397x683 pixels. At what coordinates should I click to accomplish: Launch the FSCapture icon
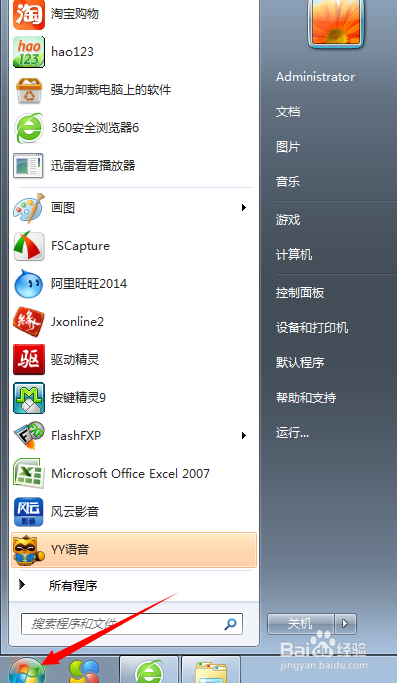pyautogui.click(x=29, y=246)
